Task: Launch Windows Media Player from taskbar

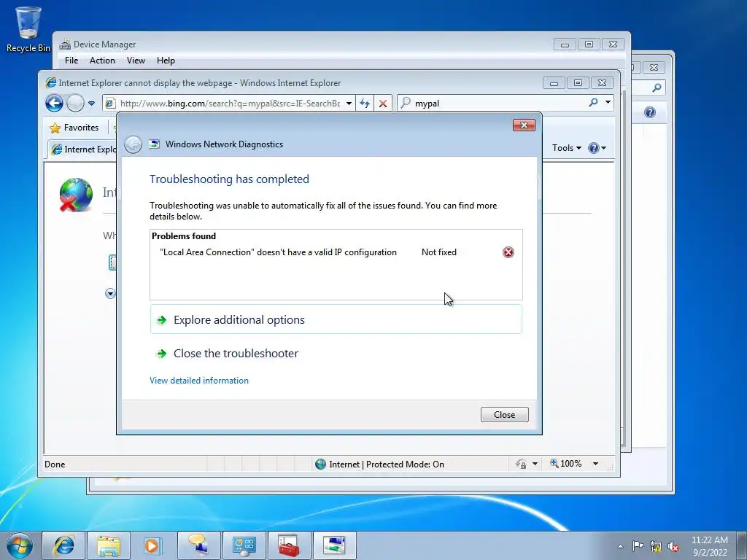Action: [152, 545]
